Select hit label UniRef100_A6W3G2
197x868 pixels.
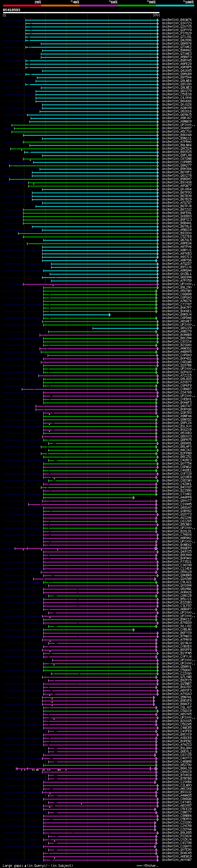coord(177,349)
